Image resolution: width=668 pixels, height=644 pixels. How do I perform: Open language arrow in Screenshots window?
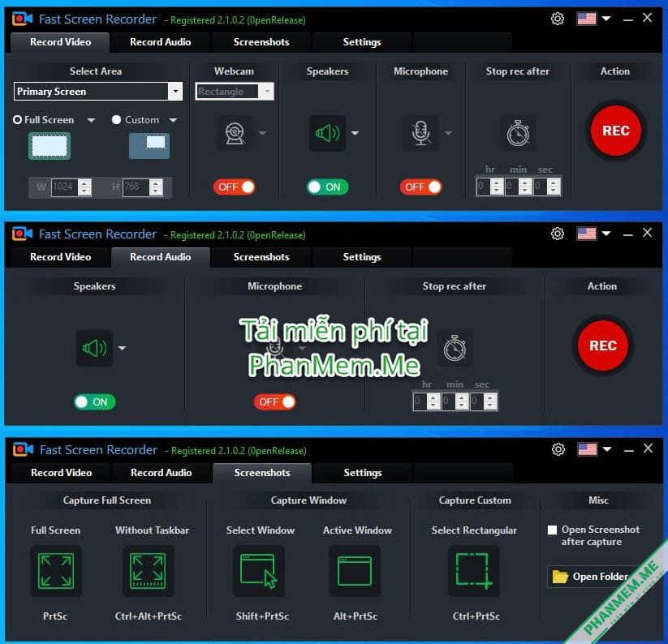point(607,449)
